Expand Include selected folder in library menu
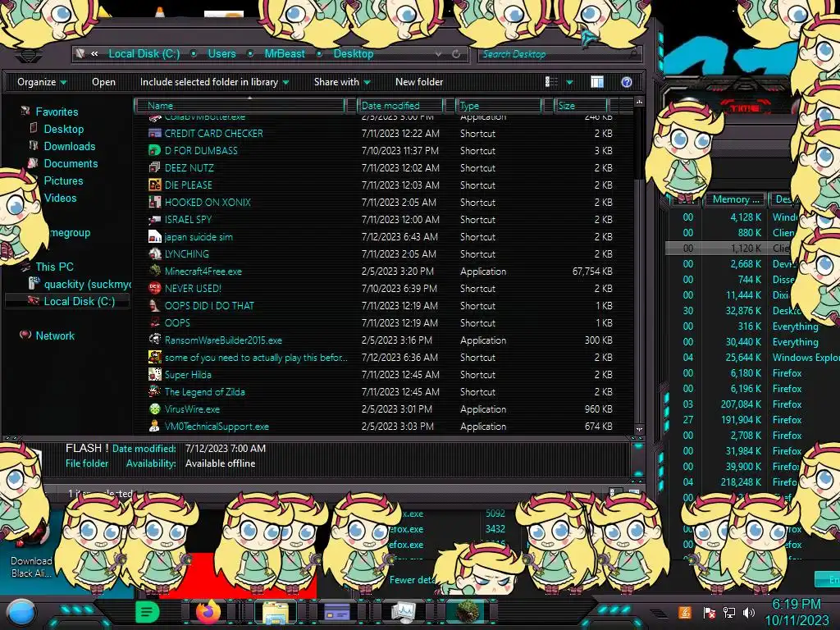This screenshot has height=630, width=840. pos(214,82)
